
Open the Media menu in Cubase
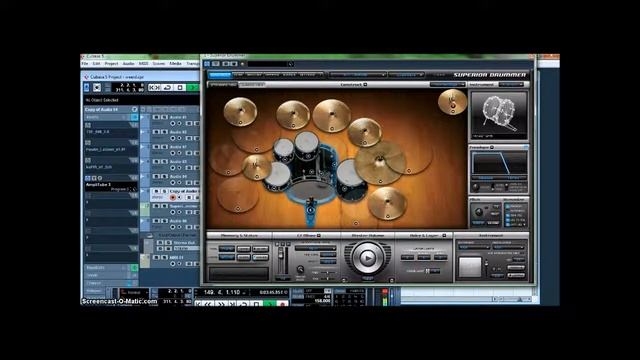point(176,64)
